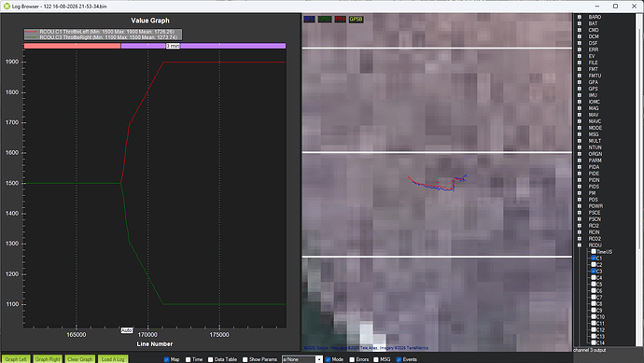644x363 pixels.
Task: Click the purple mode bar segment
Action: tap(203, 46)
